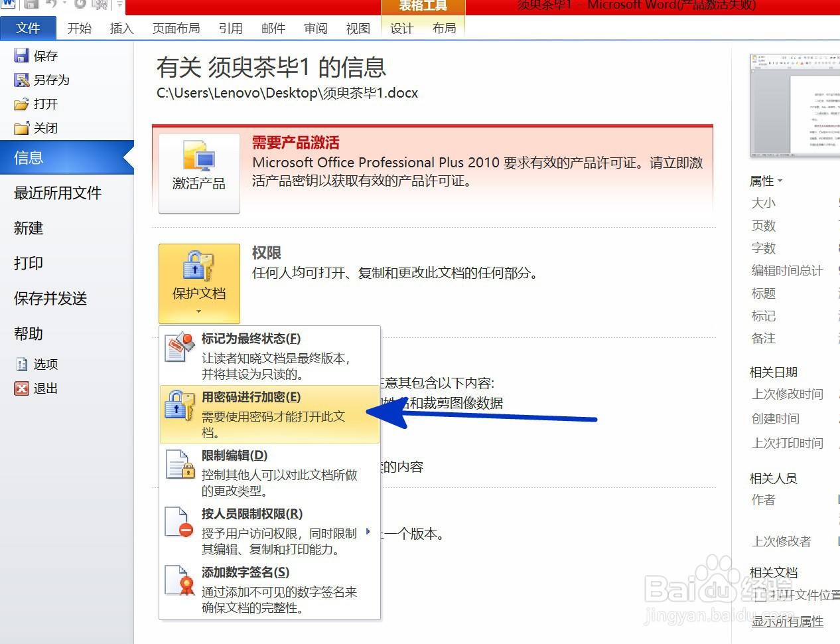Choose 添加数字签名(S) menu entry
Image resolution: width=840 pixels, height=644 pixels.
(x=269, y=590)
